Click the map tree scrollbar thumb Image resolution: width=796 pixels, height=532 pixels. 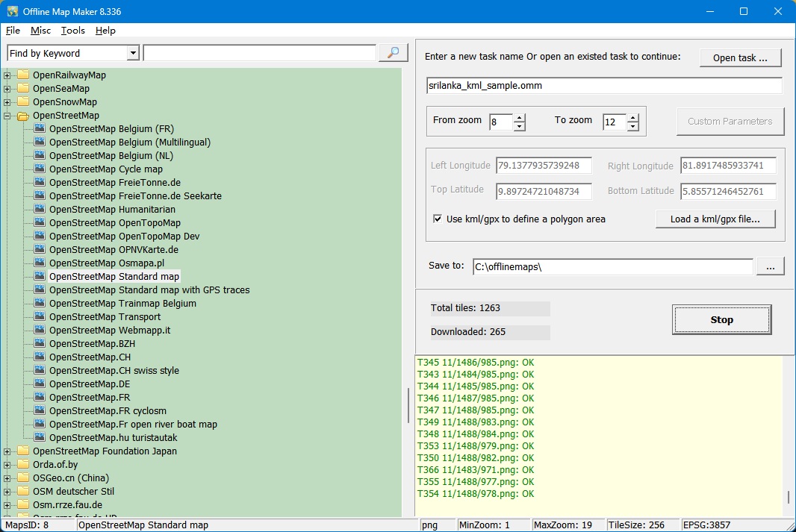point(408,406)
